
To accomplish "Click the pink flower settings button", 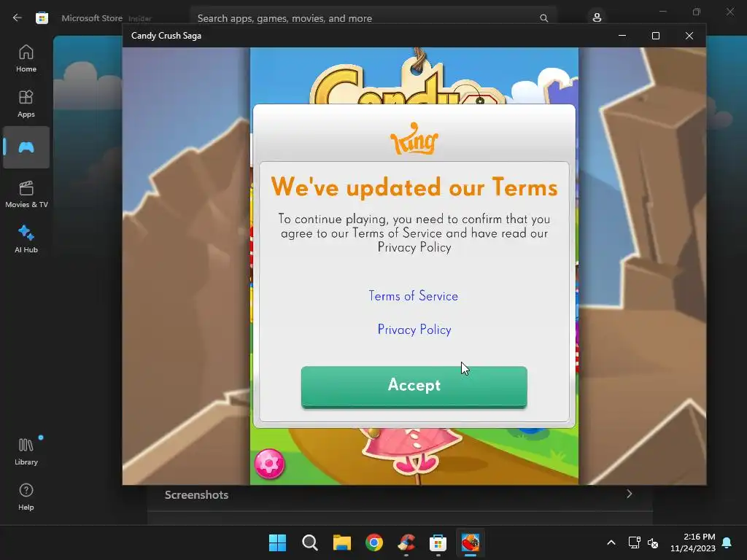I will tap(270, 463).
